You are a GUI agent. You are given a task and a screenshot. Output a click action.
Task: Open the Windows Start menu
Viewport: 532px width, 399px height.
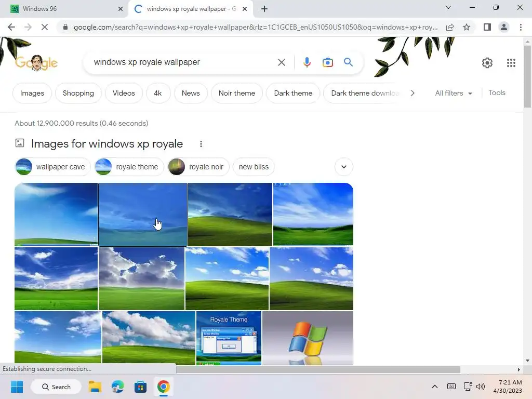(17, 387)
